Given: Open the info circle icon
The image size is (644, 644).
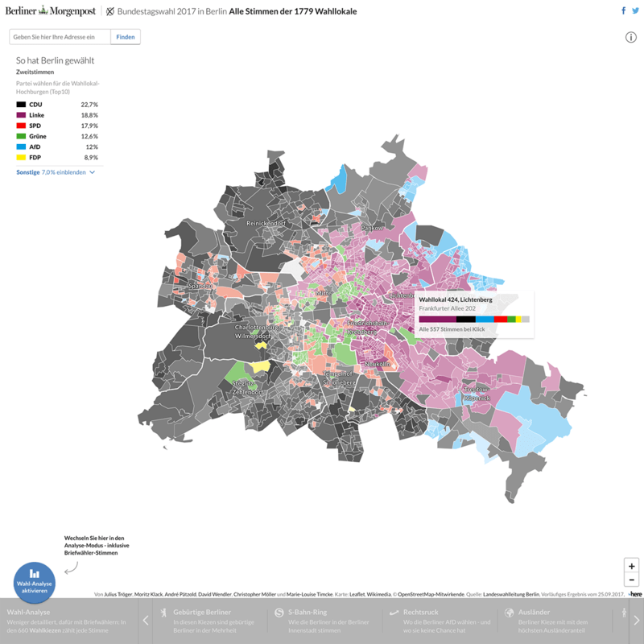Looking at the screenshot, I should pos(631,38).
